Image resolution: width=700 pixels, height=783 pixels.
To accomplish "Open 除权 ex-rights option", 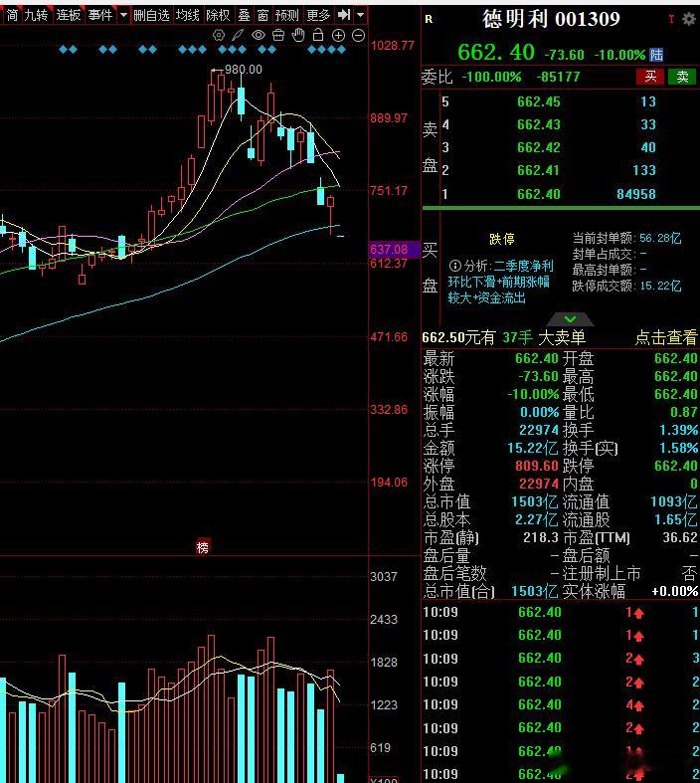I will pos(219,16).
